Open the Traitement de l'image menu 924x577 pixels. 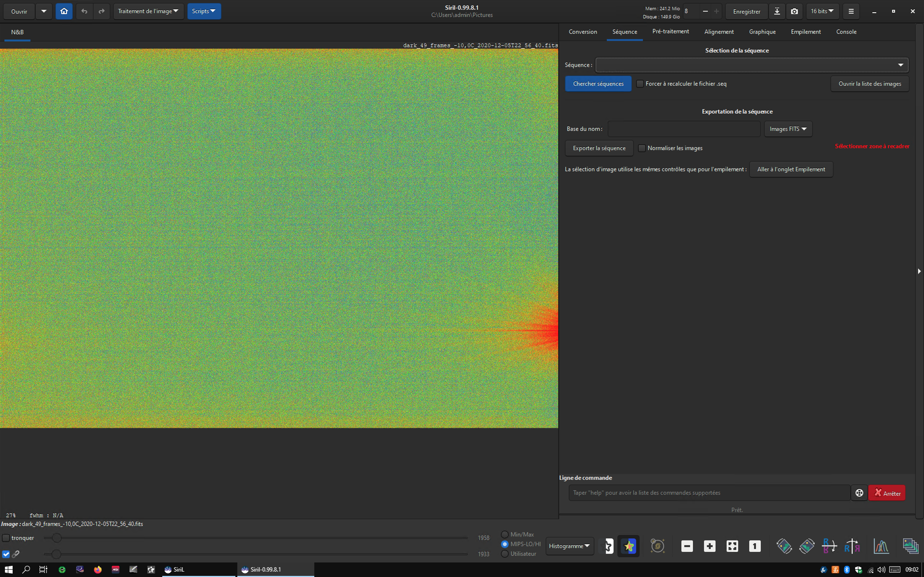148,12
